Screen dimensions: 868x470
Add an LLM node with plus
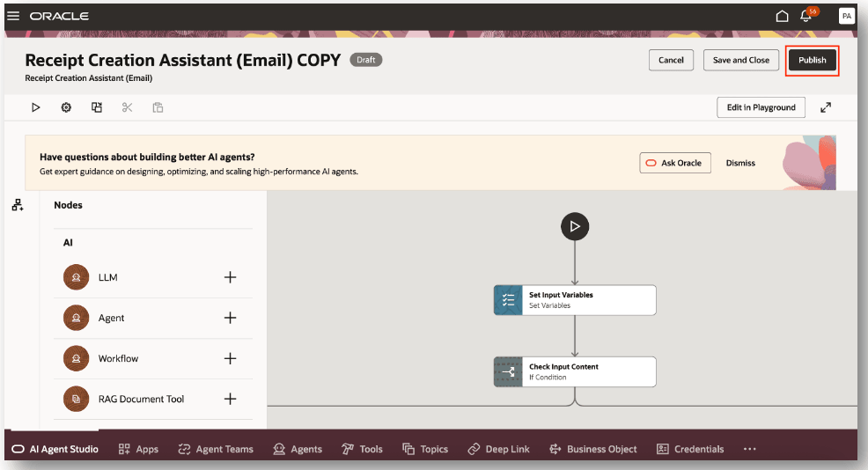pyautogui.click(x=231, y=277)
